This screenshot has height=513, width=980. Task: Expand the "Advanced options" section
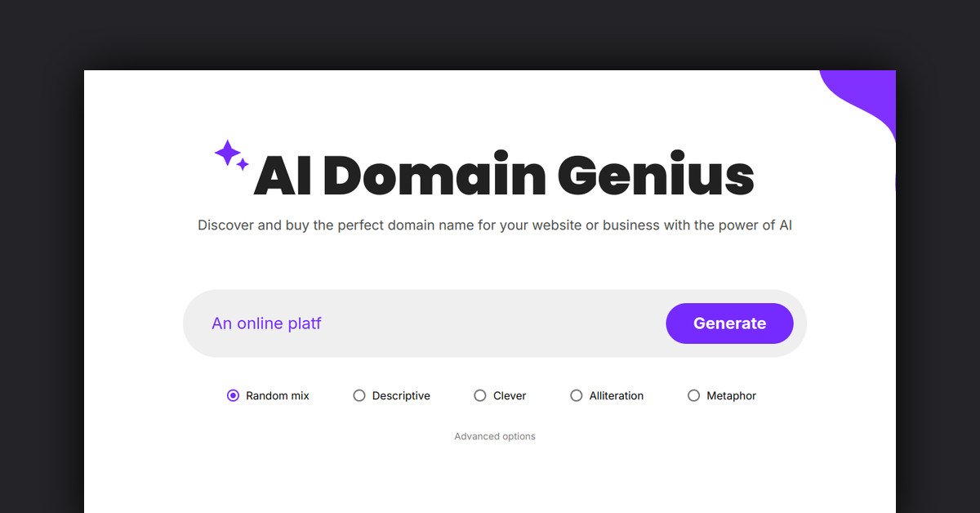point(494,436)
